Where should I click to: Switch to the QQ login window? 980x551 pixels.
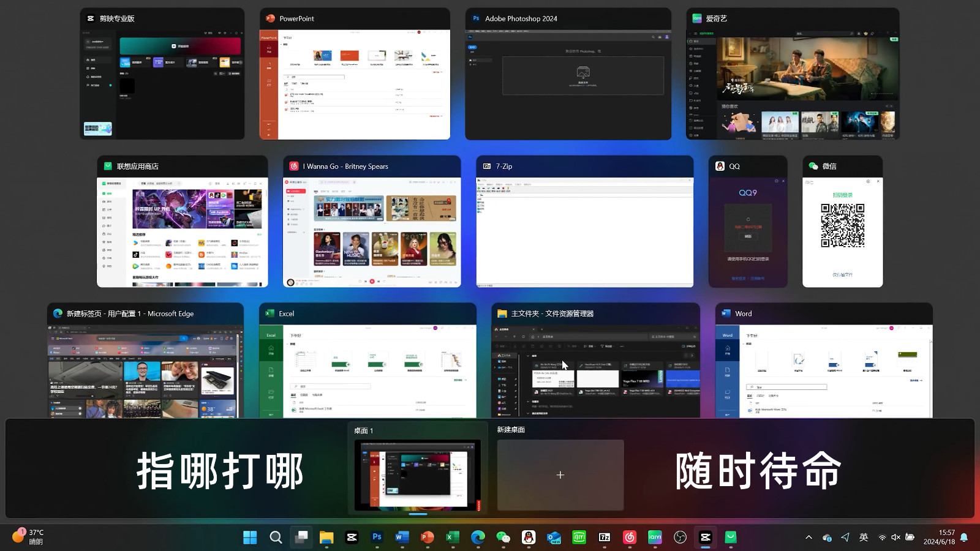coord(748,221)
